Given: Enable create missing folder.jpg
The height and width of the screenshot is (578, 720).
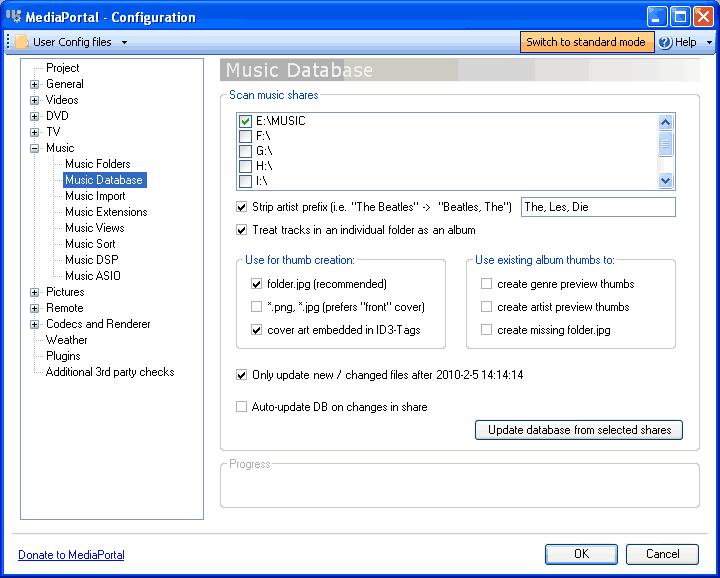Looking at the screenshot, I should point(486,330).
